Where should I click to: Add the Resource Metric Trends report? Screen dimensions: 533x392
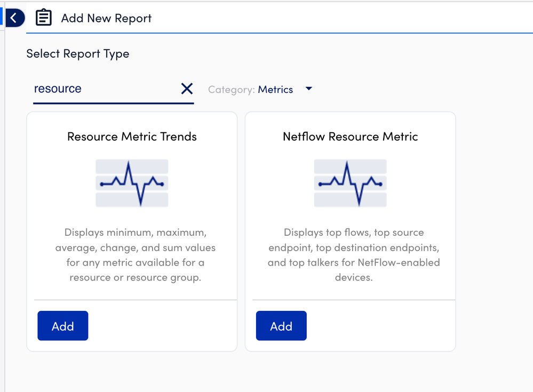(x=63, y=326)
